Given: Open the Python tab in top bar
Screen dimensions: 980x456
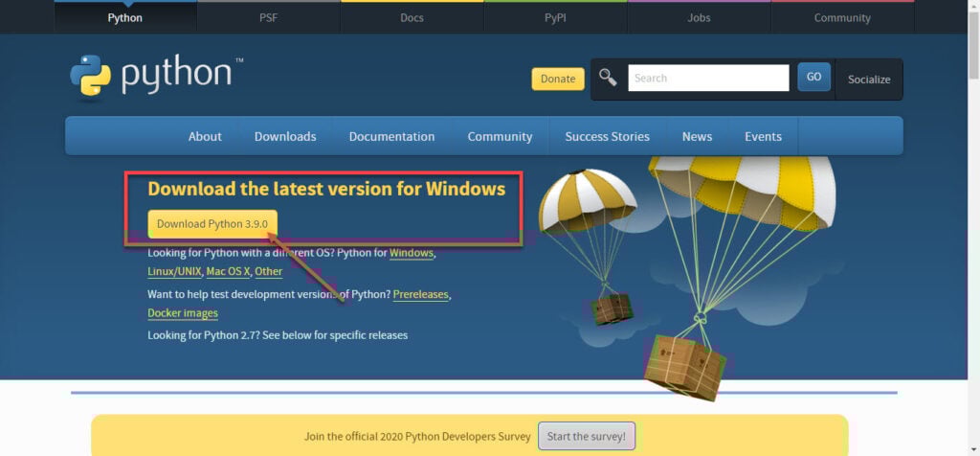Looking at the screenshot, I should (x=125, y=17).
